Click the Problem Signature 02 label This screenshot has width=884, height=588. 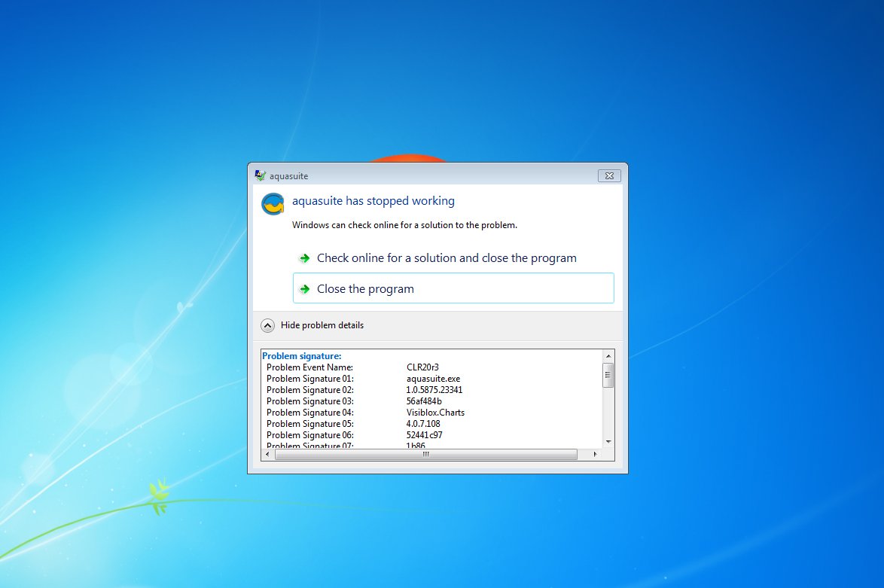[x=310, y=390]
